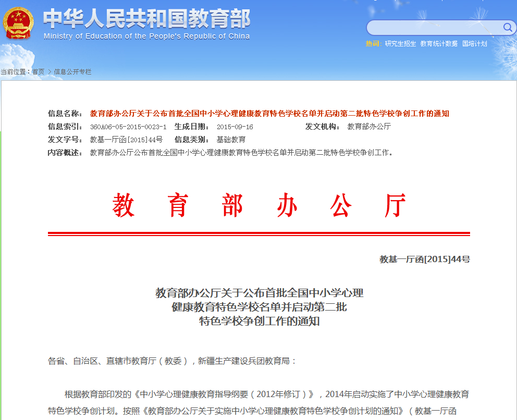Click the centered document heading
Image resolution: width=517 pixels, height=420 pixels.
259,307
